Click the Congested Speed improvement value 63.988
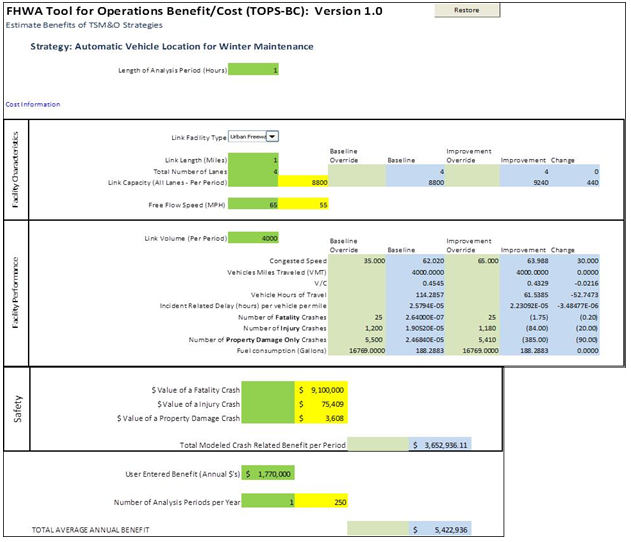The width and height of the screenshot is (631, 542). [525, 261]
